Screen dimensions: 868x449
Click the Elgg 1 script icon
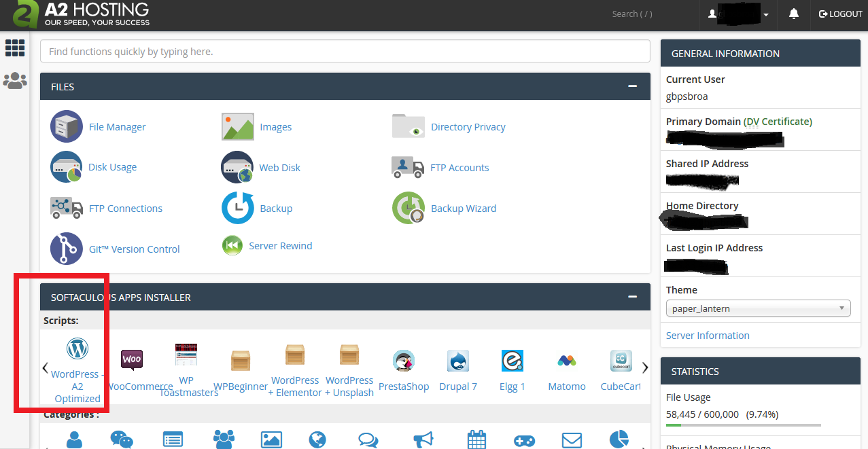[x=513, y=361]
